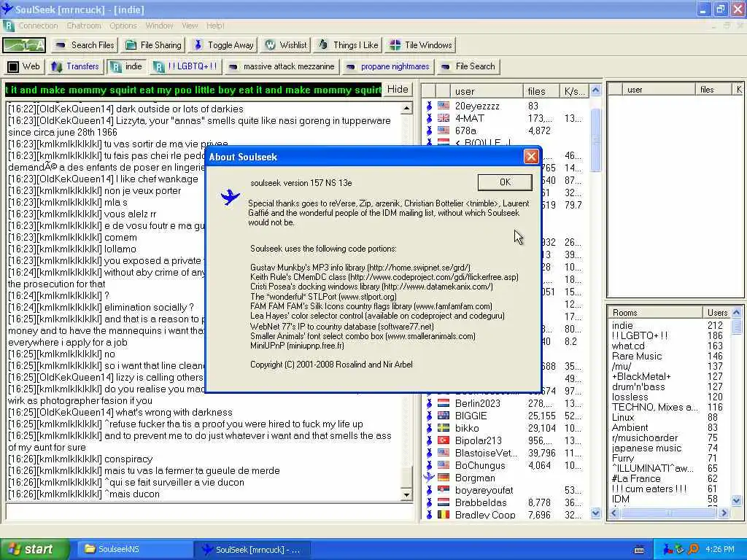Screen dimensions: 747x560
Task: Open the Connection menu
Action: coord(38,26)
